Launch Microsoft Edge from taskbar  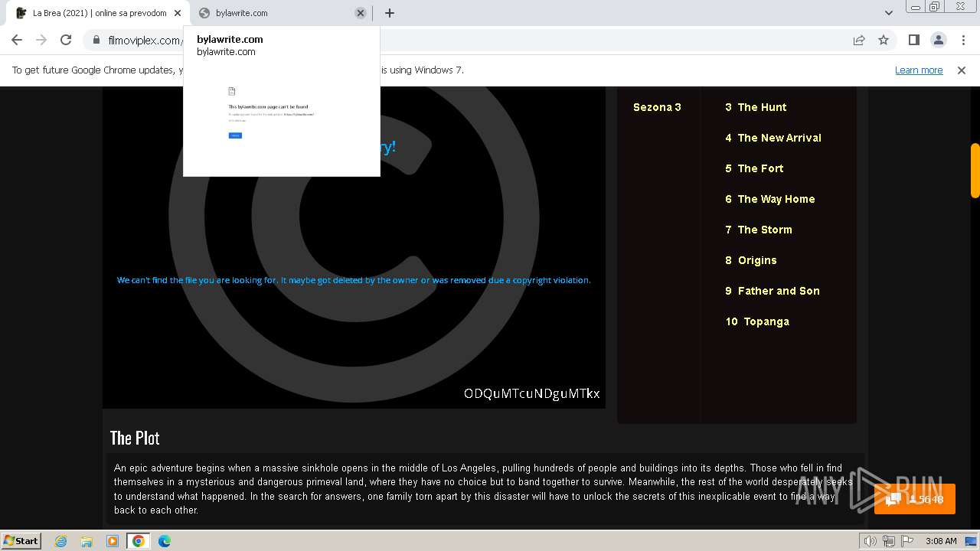click(x=165, y=541)
